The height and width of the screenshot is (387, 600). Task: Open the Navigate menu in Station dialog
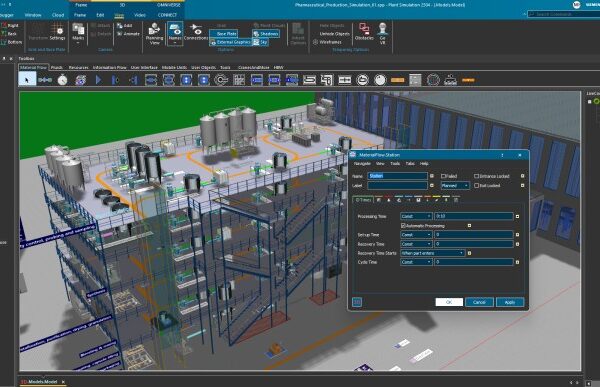362,163
